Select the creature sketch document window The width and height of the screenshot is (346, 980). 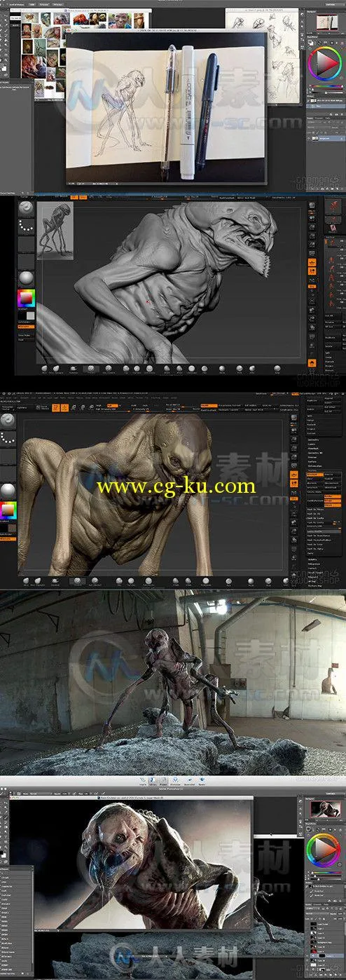click(x=167, y=107)
